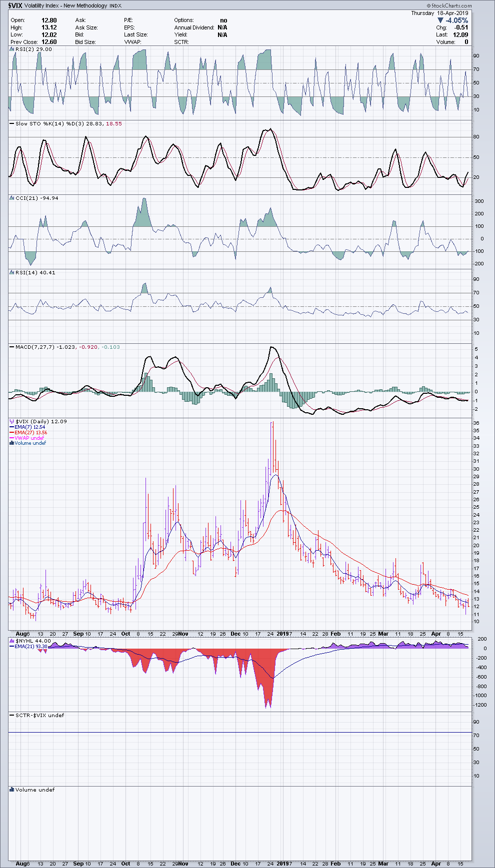Click the $NYHL purple area legend icon

coord(12,641)
